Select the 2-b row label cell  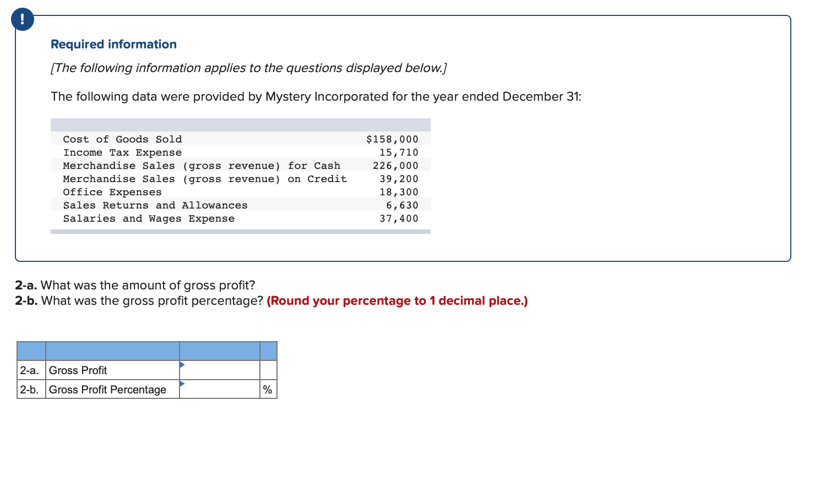point(31,389)
